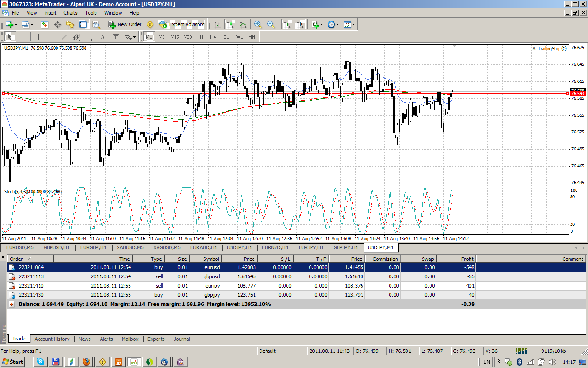Image resolution: width=588 pixels, height=368 pixels.
Task: Open the Indicators list dropdown
Action: click(x=317, y=24)
